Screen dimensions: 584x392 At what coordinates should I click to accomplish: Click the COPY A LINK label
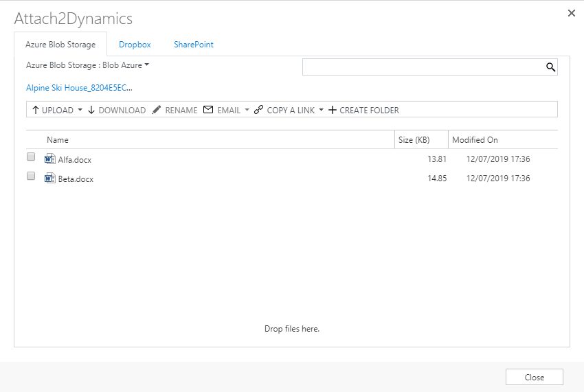click(x=291, y=111)
